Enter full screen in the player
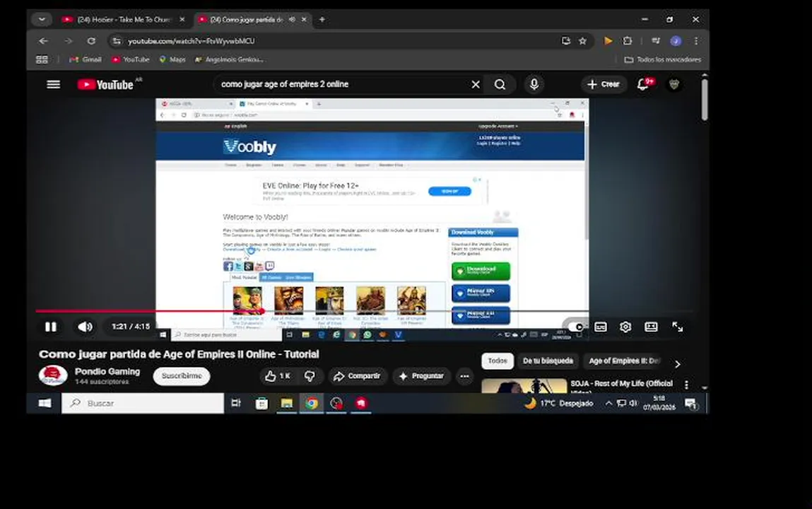Viewport: 812px width, 509px height. tap(677, 327)
